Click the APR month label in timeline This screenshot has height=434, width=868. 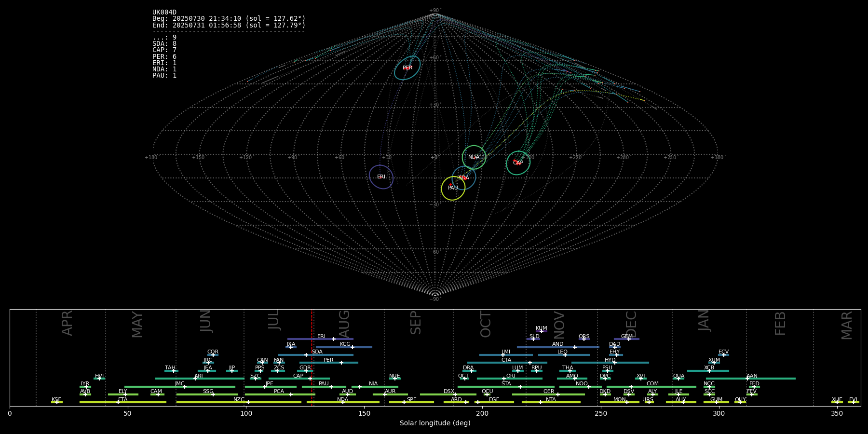coord(67,323)
